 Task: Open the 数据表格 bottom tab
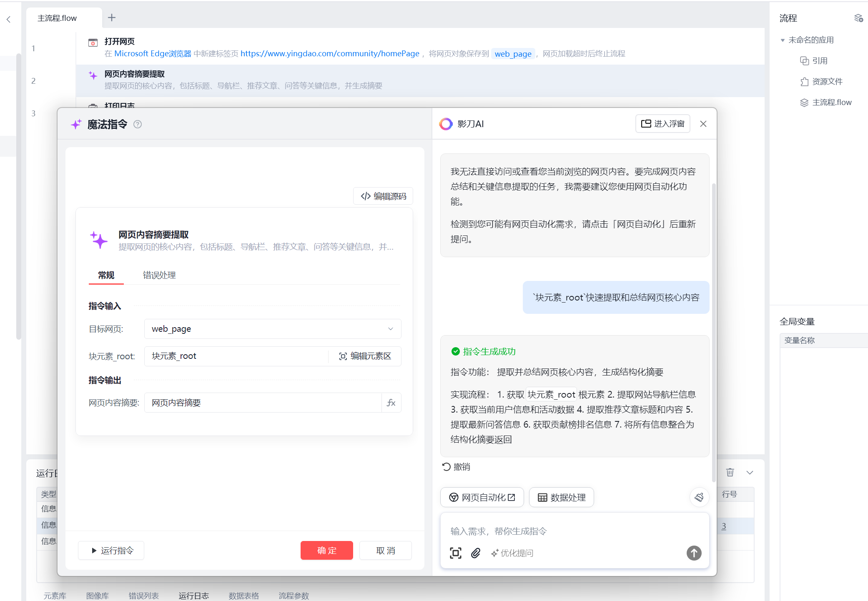(x=243, y=596)
